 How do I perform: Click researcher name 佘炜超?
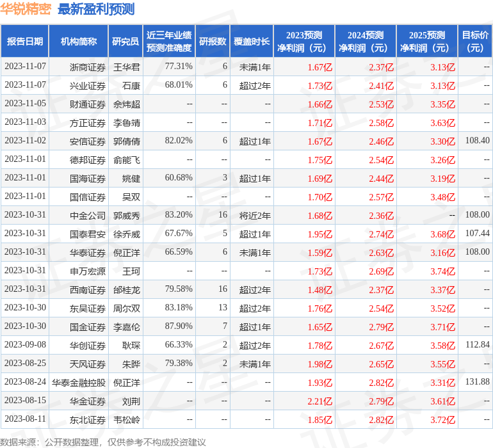coord(127,104)
